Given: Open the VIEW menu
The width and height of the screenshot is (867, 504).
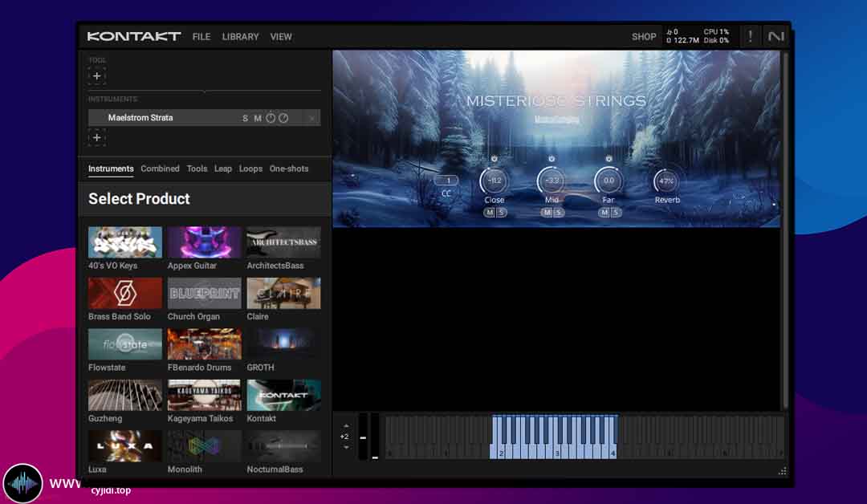Looking at the screenshot, I should pyautogui.click(x=281, y=36).
